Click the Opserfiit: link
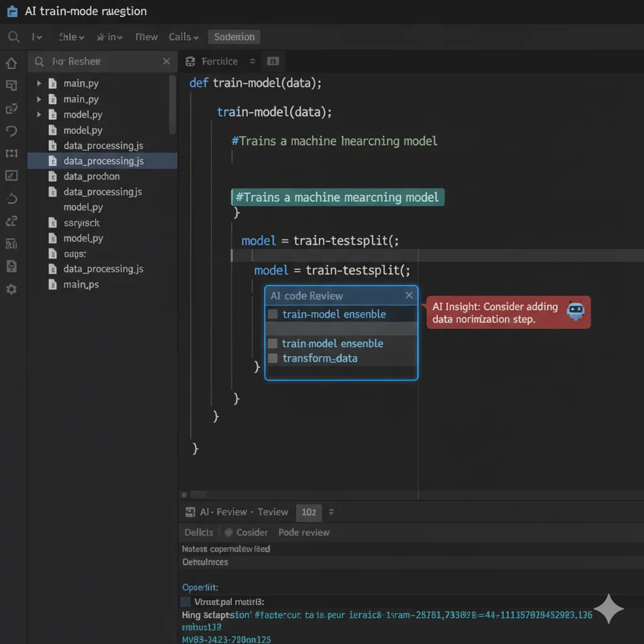Viewport: 644px width, 644px height. pos(200,587)
